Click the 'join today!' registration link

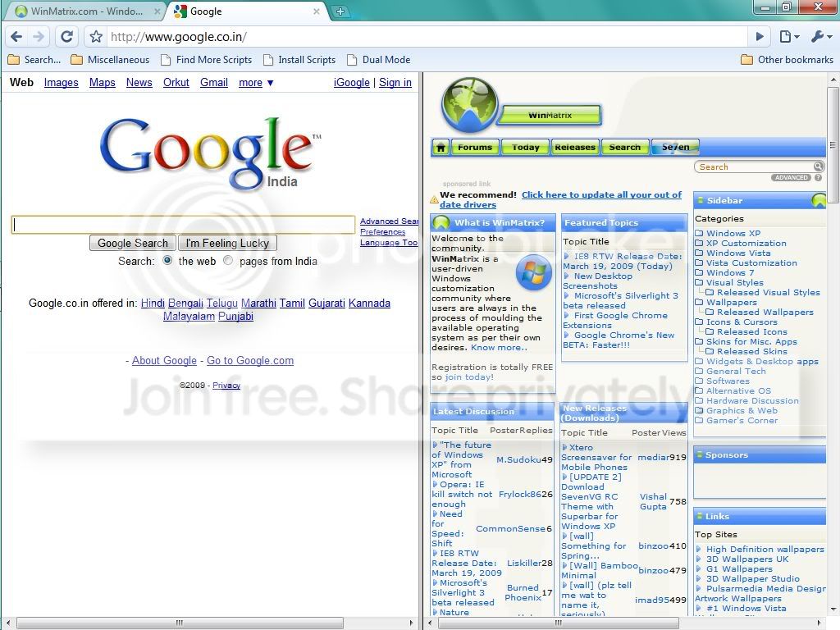coord(469,377)
